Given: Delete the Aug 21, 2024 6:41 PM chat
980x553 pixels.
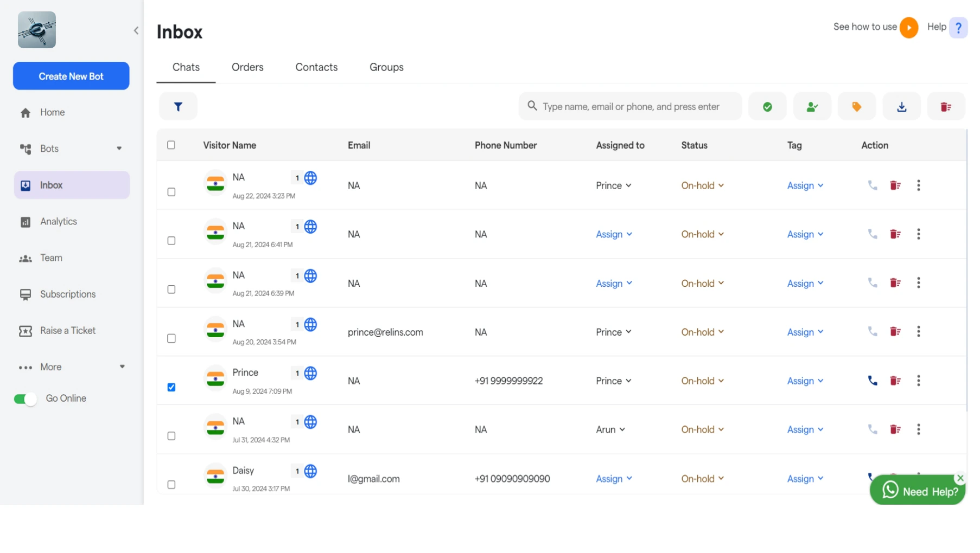Looking at the screenshot, I should coord(895,234).
